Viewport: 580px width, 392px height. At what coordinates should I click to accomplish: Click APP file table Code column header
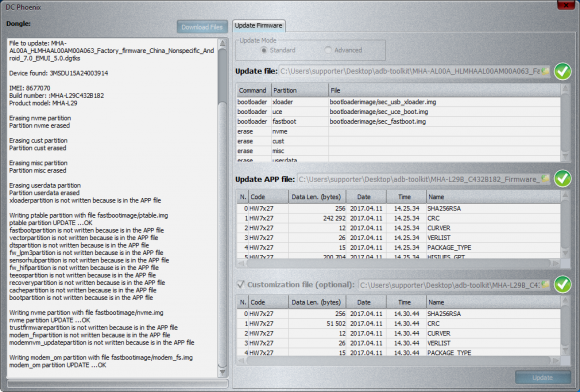269,197
